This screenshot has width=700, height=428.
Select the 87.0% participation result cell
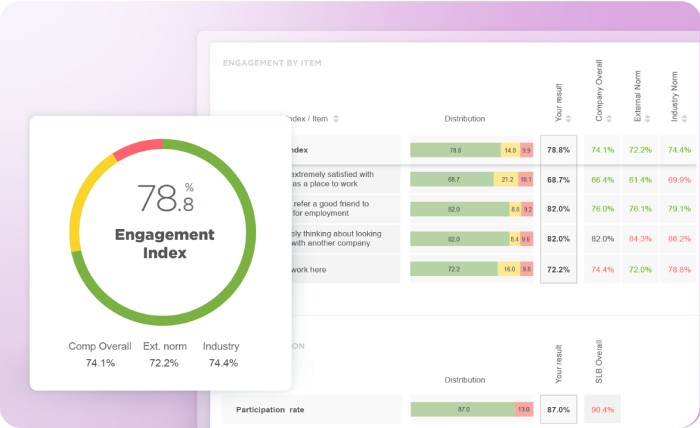(x=558, y=409)
